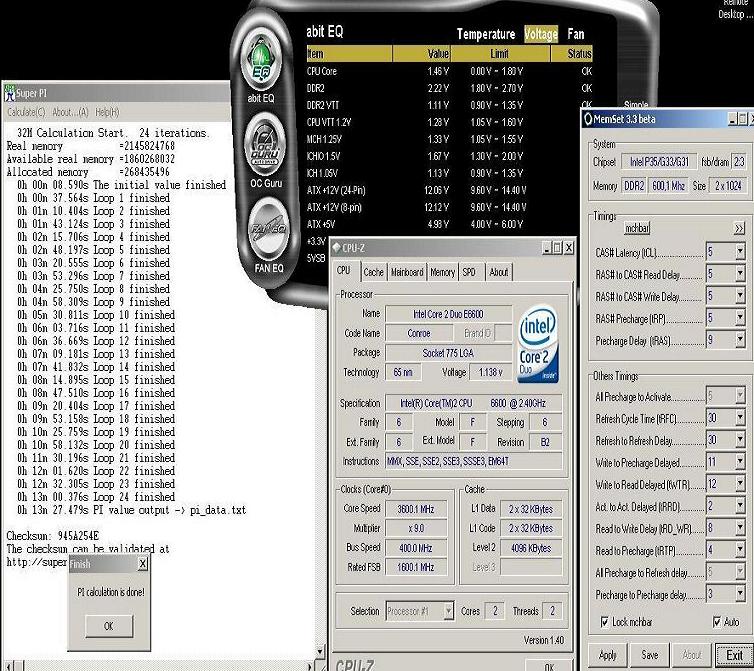754x671 pixels.
Task: Click the mchbar button in Timings
Action: (637, 228)
